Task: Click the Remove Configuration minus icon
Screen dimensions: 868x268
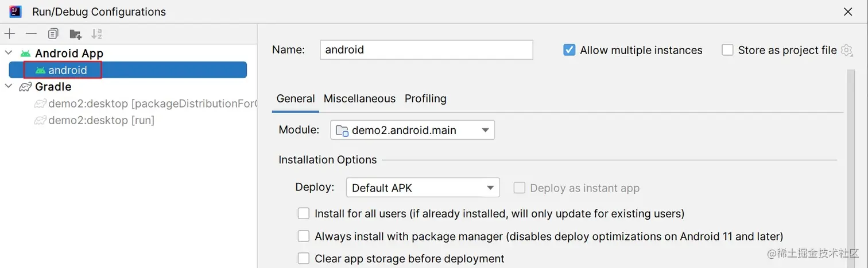Action: click(31, 34)
